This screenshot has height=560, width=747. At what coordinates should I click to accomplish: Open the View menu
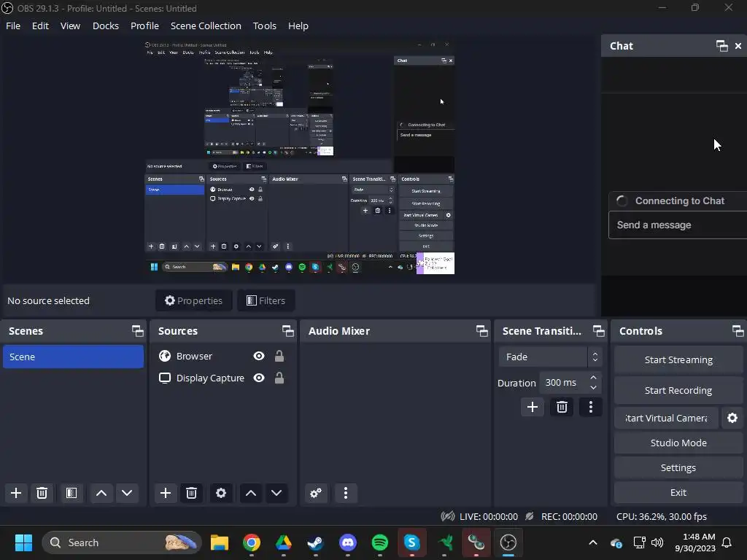[x=70, y=26]
